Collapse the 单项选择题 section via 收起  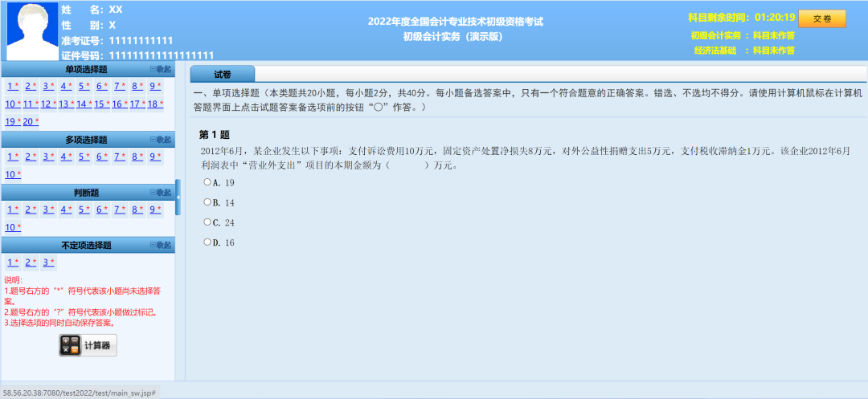pyautogui.click(x=161, y=69)
